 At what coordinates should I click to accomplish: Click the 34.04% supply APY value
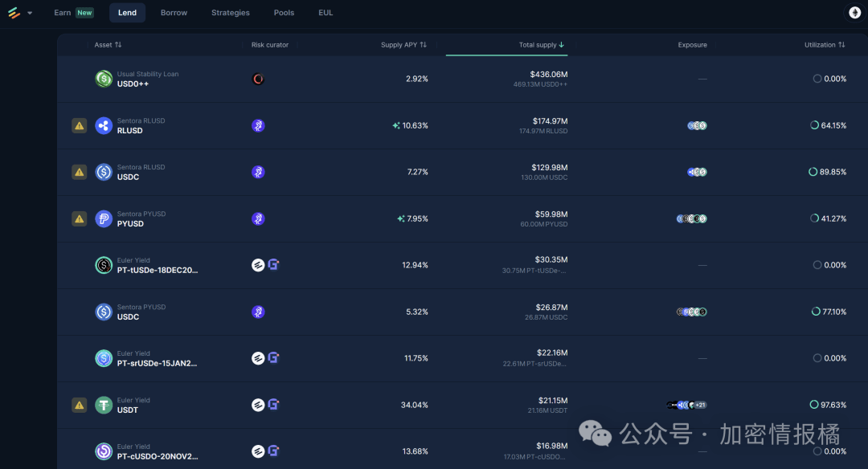click(415, 405)
